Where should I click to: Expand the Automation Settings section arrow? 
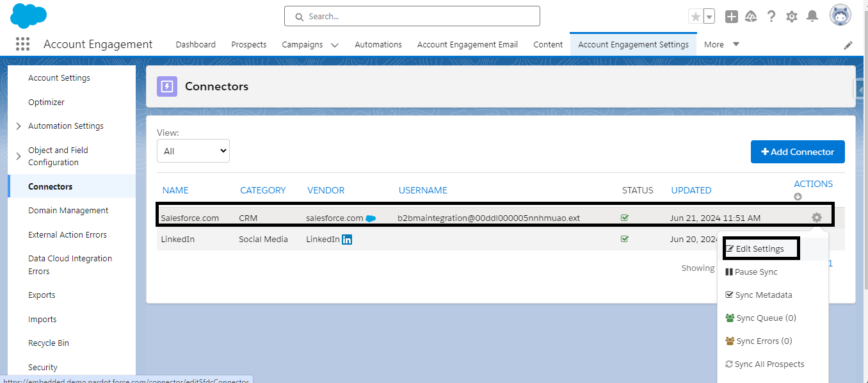click(x=18, y=126)
